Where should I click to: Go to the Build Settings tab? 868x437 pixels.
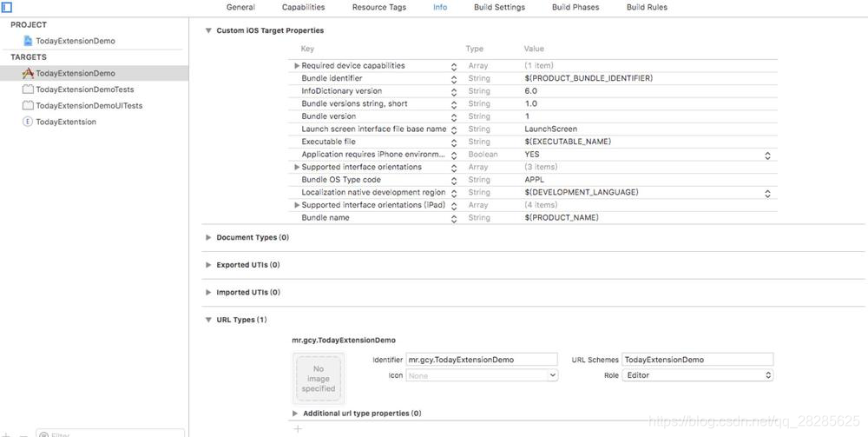click(499, 7)
